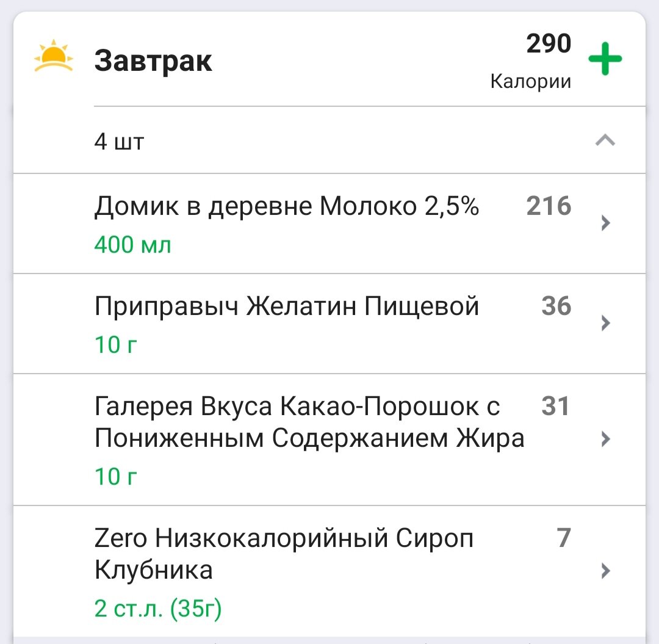659x644 pixels.
Task: Click the 216 calorie value of milk
Action: [x=548, y=206]
